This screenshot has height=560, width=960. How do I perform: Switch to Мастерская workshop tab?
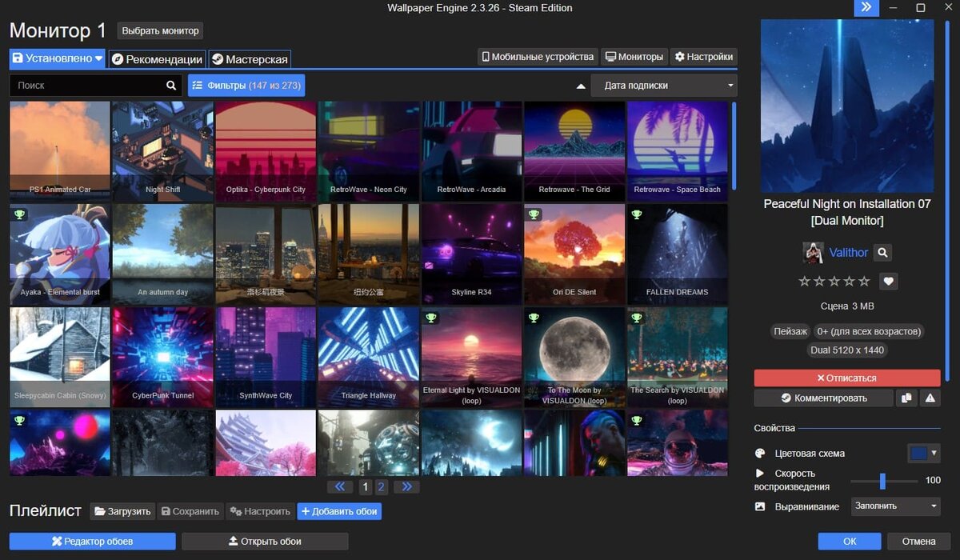coord(250,59)
